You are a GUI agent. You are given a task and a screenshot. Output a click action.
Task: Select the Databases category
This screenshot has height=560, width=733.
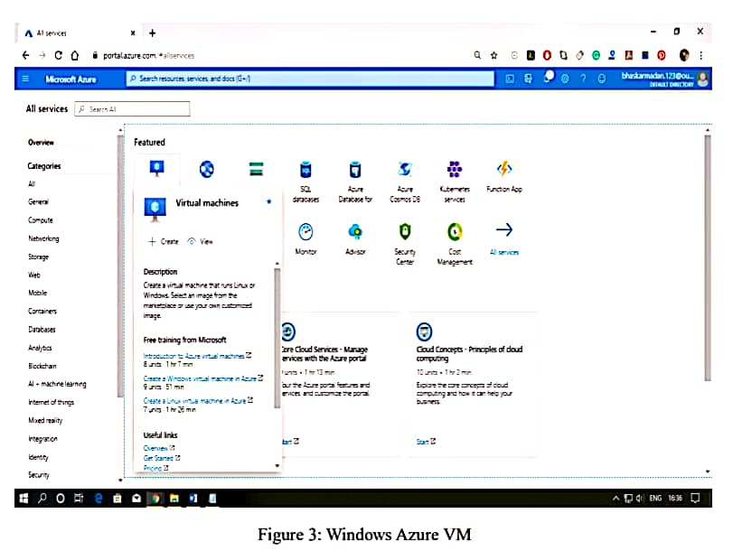click(42, 330)
